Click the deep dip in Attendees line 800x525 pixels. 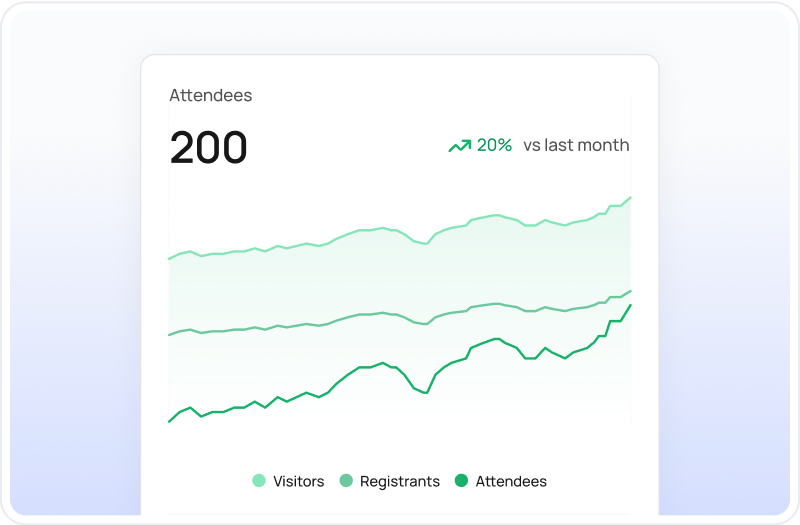(x=426, y=392)
